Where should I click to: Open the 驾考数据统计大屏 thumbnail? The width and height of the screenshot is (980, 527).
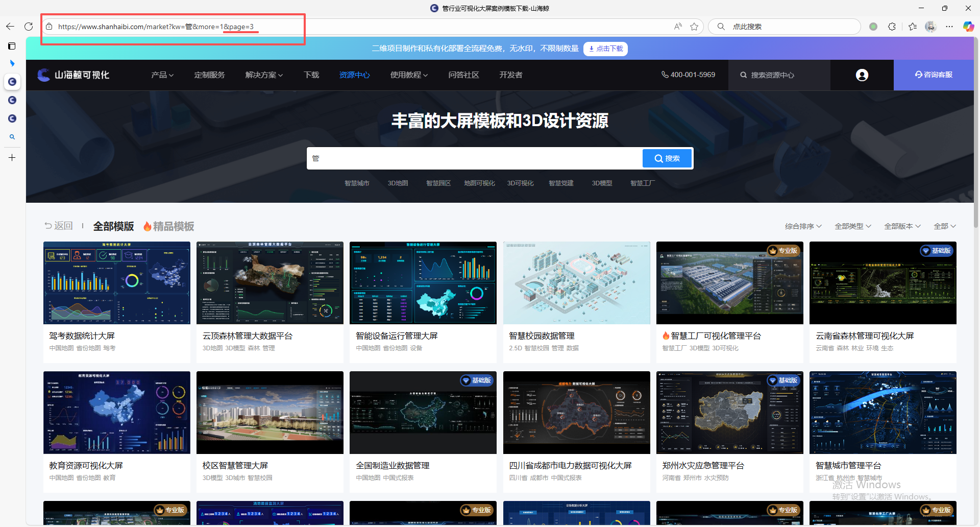pos(117,283)
